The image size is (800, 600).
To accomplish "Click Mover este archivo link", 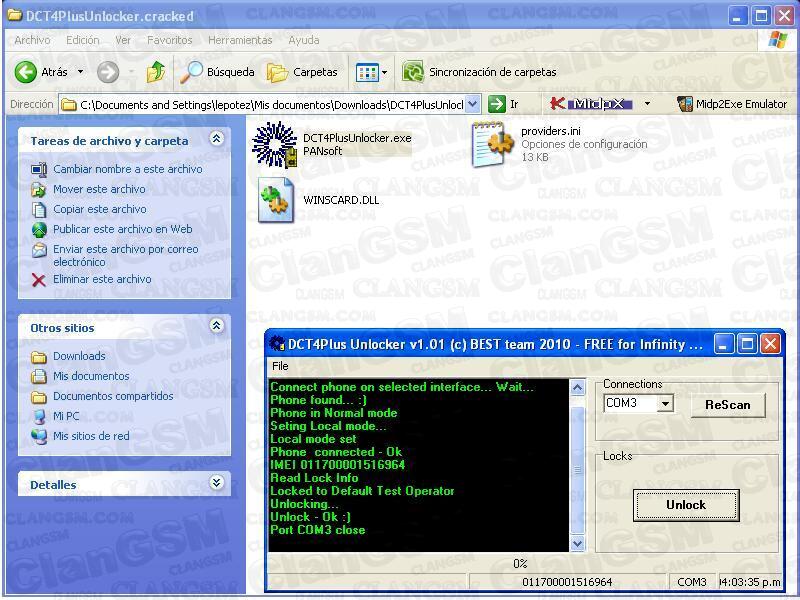I will click(99, 189).
